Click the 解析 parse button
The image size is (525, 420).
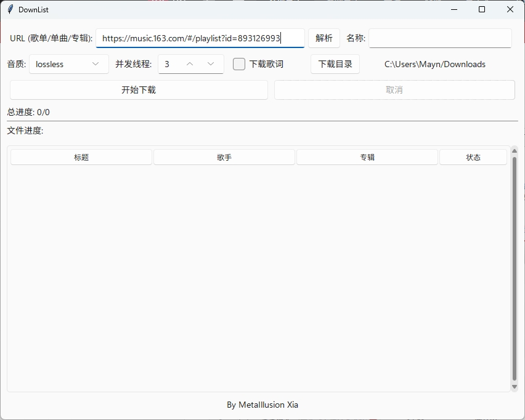324,38
